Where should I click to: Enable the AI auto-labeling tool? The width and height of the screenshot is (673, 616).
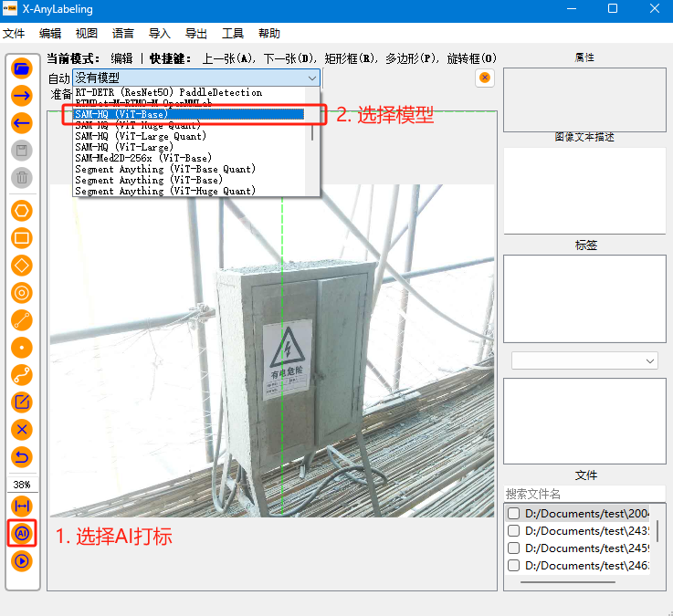[22, 534]
